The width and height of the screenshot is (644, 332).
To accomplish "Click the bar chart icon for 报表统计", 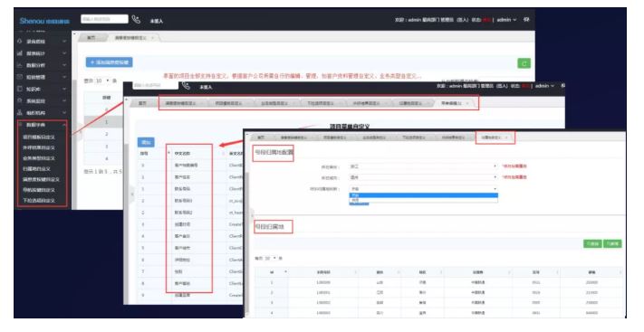I will pos(20,53).
